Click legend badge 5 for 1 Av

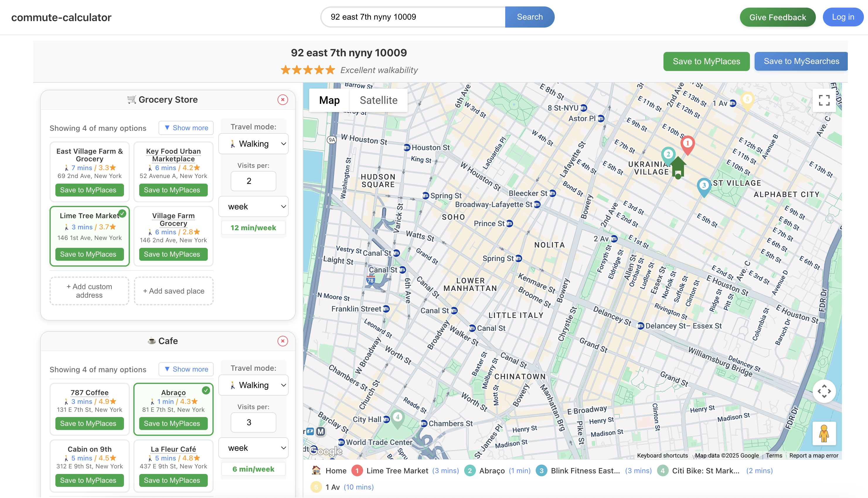(x=316, y=487)
